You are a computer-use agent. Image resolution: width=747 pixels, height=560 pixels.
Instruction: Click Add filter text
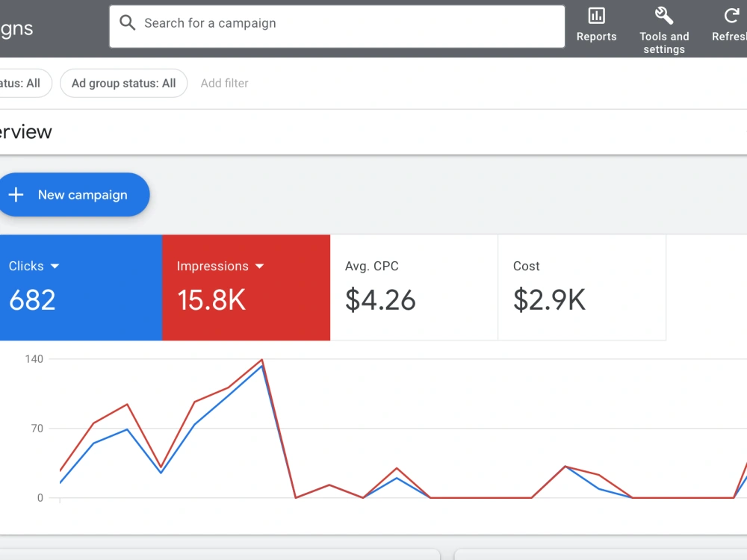[x=224, y=84]
